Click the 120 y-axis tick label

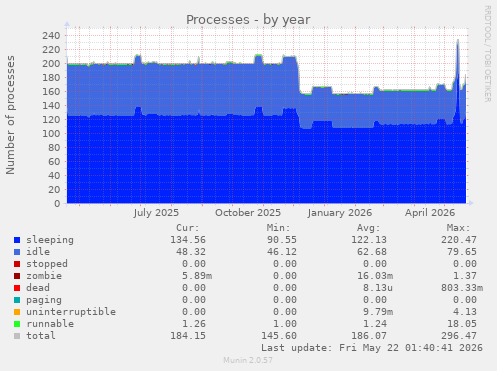click(x=51, y=120)
